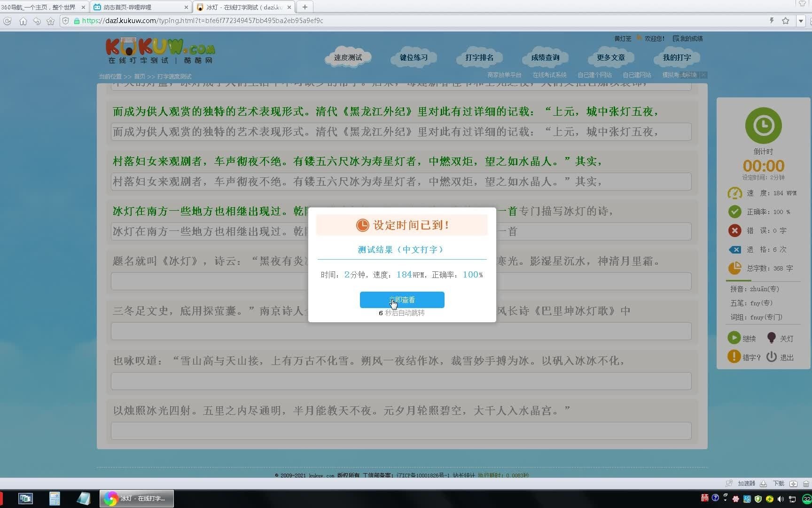Click the input field under 三冬足文史 line
The height and width of the screenshot is (508, 812).
click(401, 331)
